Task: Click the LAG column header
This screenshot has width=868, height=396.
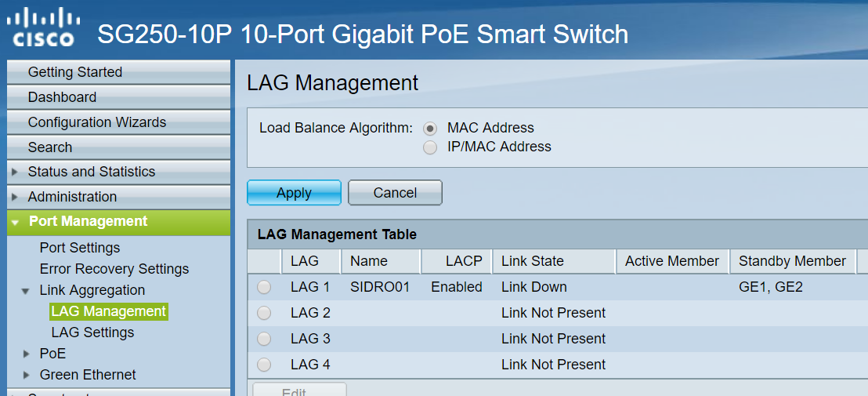Action: point(312,261)
